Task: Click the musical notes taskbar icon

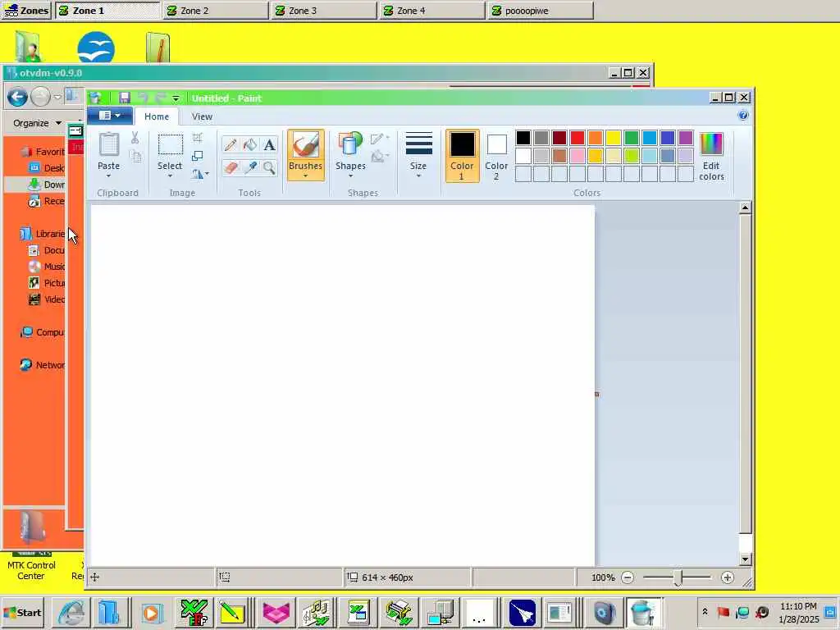Action: tap(316, 612)
